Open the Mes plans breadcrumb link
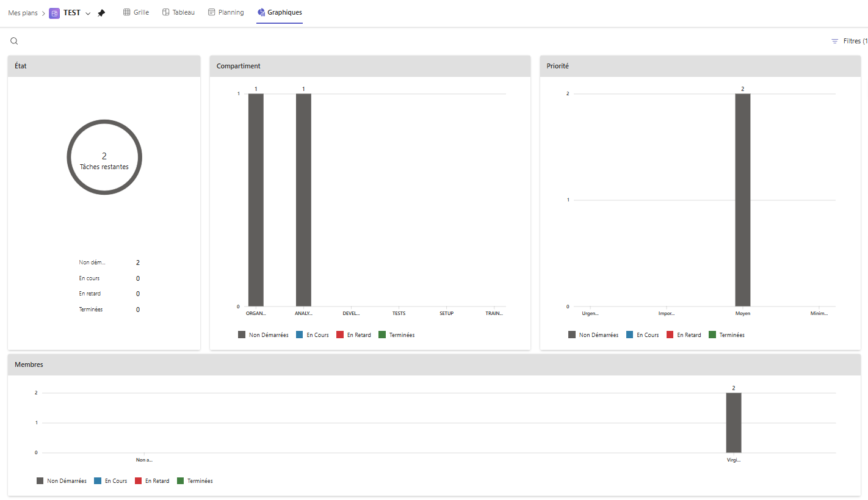The width and height of the screenshot is (868, 500). (x=23, y=12)
